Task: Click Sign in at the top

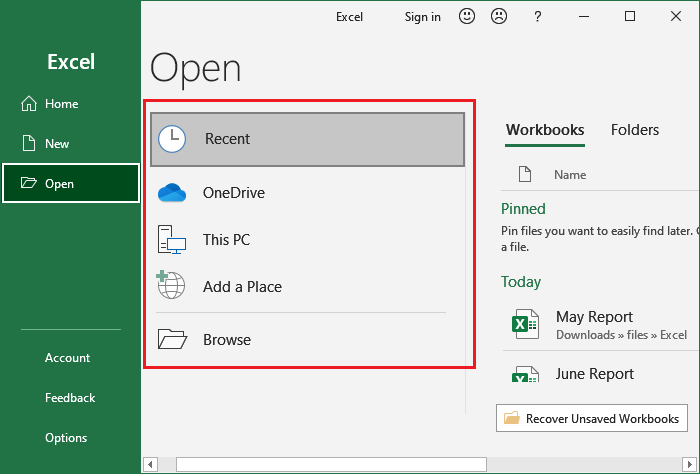Action: pos(422,17)
